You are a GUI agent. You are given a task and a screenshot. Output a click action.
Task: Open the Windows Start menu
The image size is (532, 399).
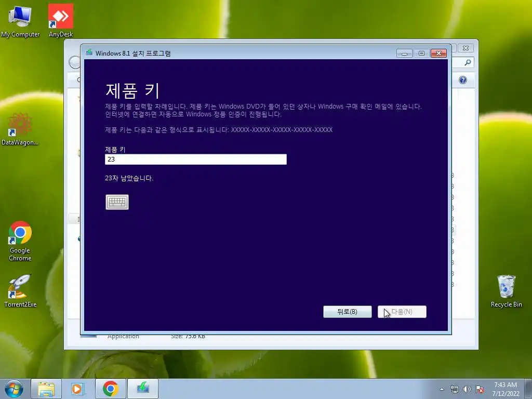pos(14,389)
